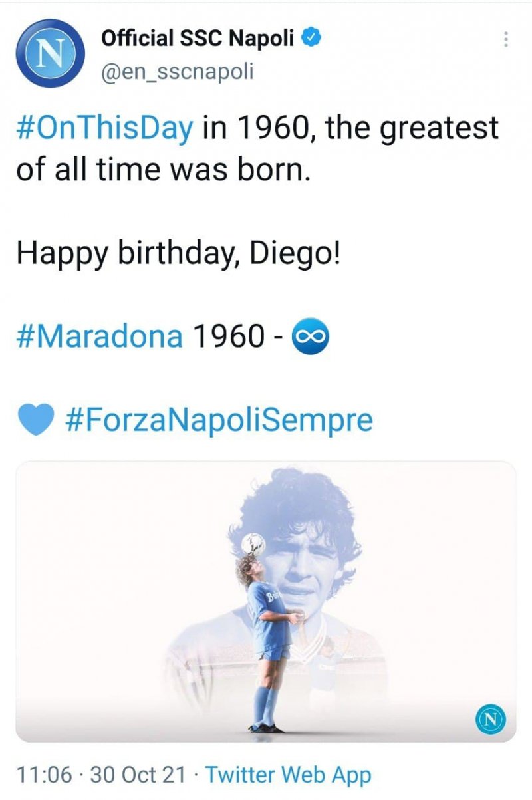
Task: Click the SSC Napoli profile avatar
Action: click(x=49, y=55)
